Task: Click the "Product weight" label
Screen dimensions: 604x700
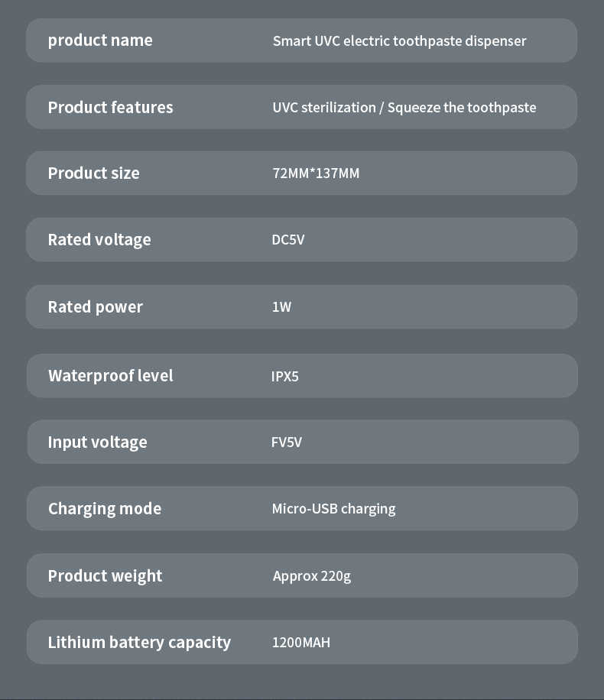Action: click(105, 576)
